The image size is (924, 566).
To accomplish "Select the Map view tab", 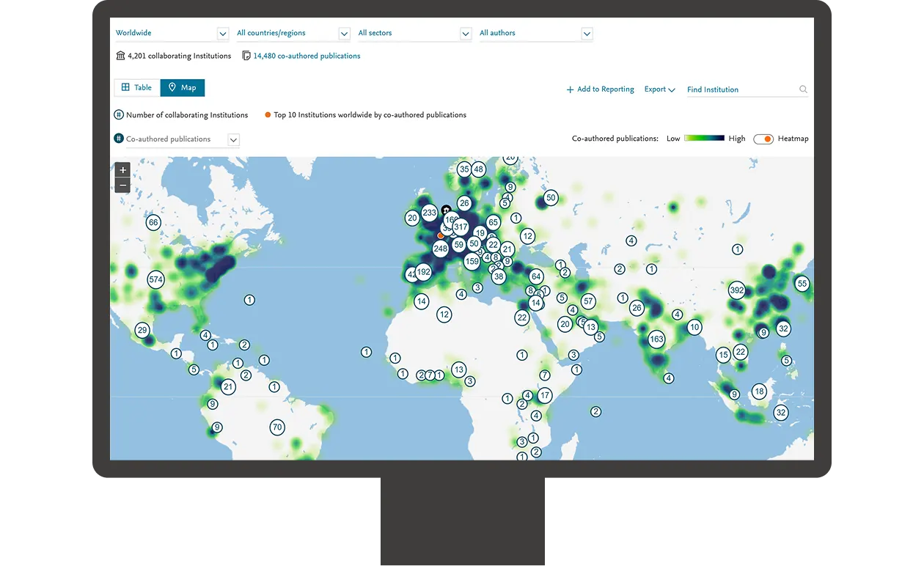I will click(183, 87).
